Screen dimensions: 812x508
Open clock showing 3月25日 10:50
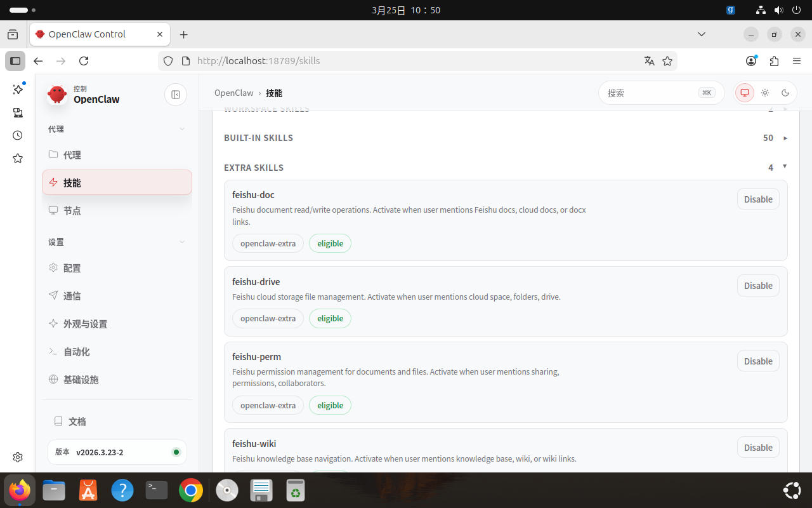coord(406,10)
